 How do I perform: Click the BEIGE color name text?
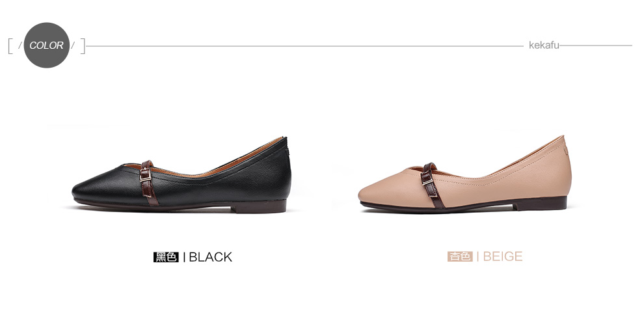pos(503,256)
